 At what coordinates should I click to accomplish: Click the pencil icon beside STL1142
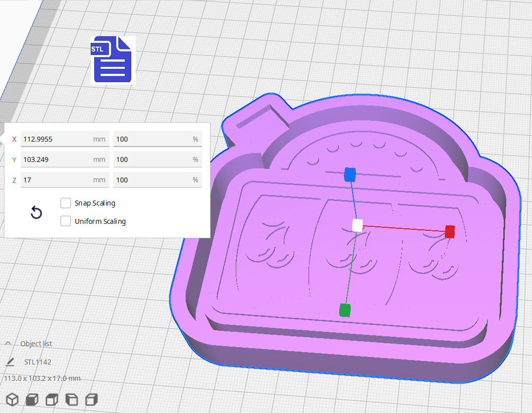10,362
